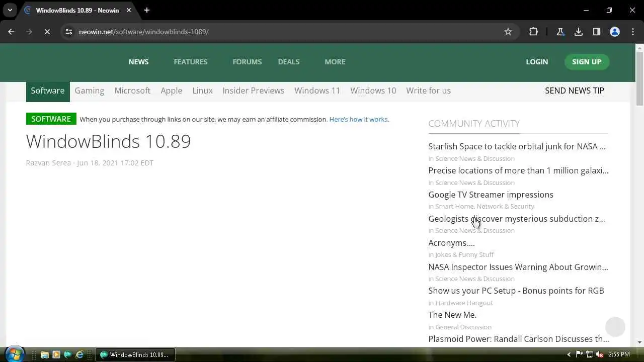Viewport: 644px width, 362px height.
Task: Select the Microsoft category tab
Action: [x=132, y=90]
